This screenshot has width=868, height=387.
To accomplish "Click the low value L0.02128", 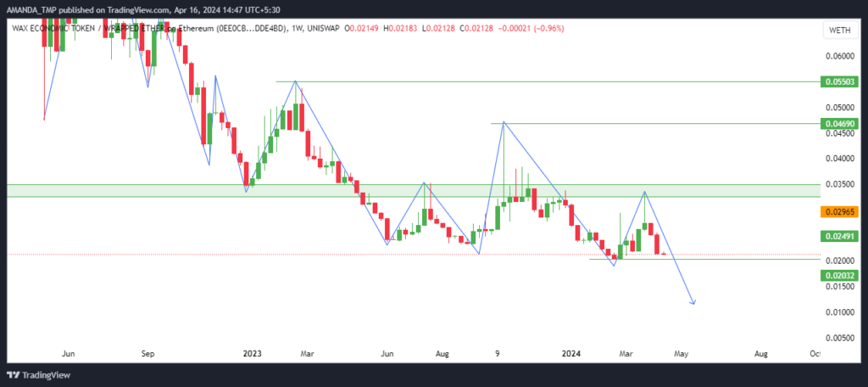I will tap(438, 28).
